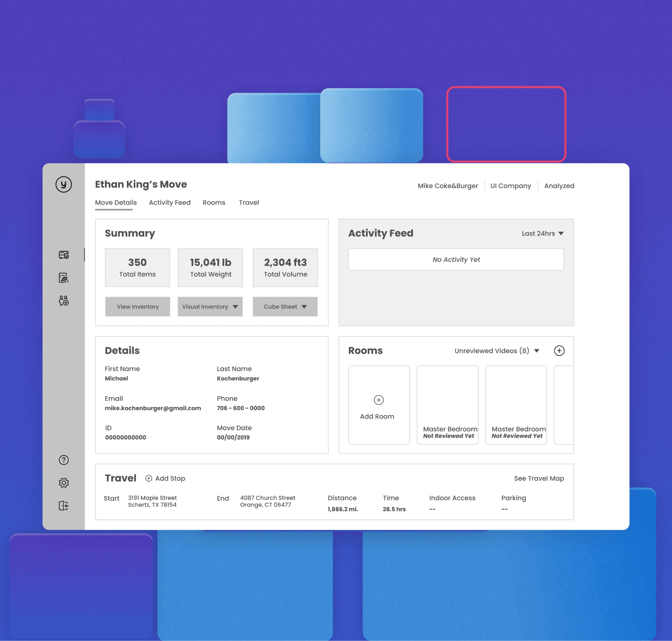Click the circular y logo icon
This screenshot has width=672, height=641.
64,184
